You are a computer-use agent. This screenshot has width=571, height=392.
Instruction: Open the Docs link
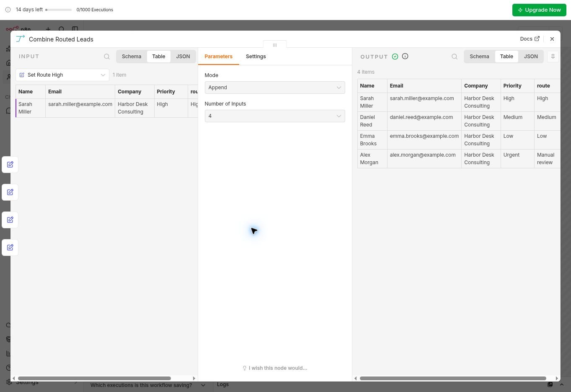coord(530,39)
